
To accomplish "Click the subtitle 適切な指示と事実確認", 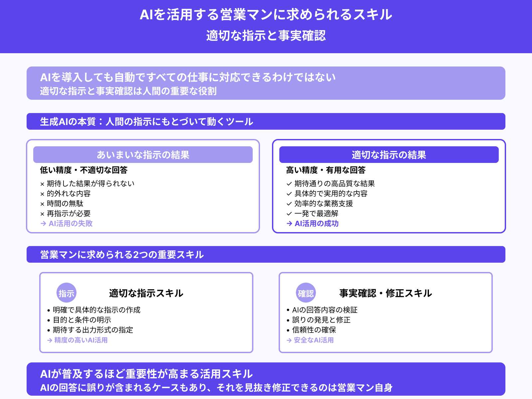I will (x=266, y=36).
